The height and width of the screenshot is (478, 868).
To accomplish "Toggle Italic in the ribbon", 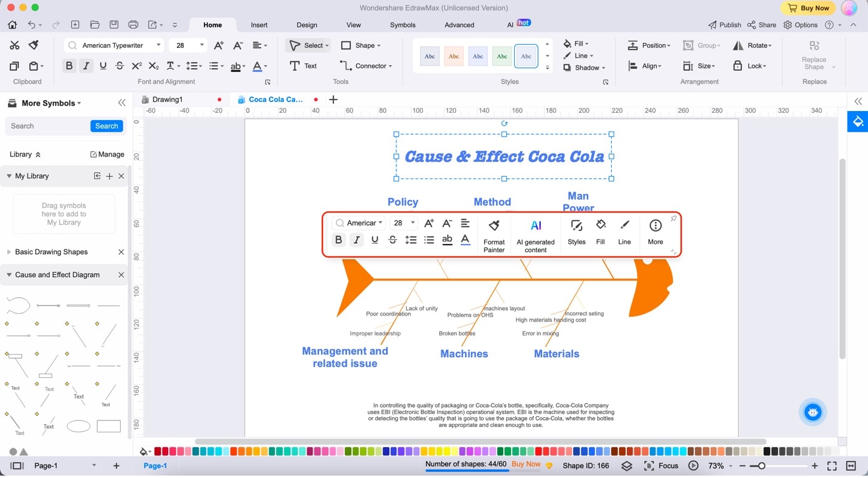I will 86,66.
